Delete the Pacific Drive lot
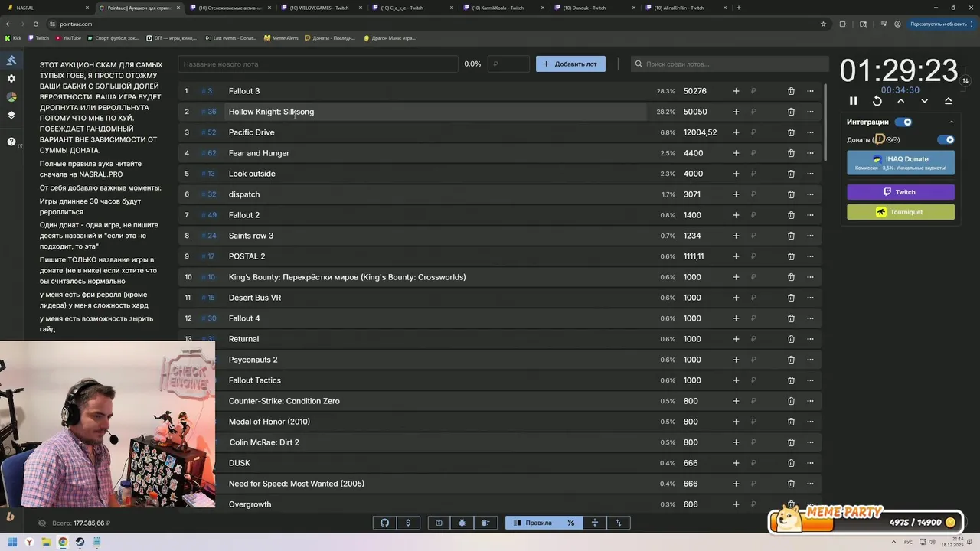Screen dimensions: 980x551 [791, 132]
